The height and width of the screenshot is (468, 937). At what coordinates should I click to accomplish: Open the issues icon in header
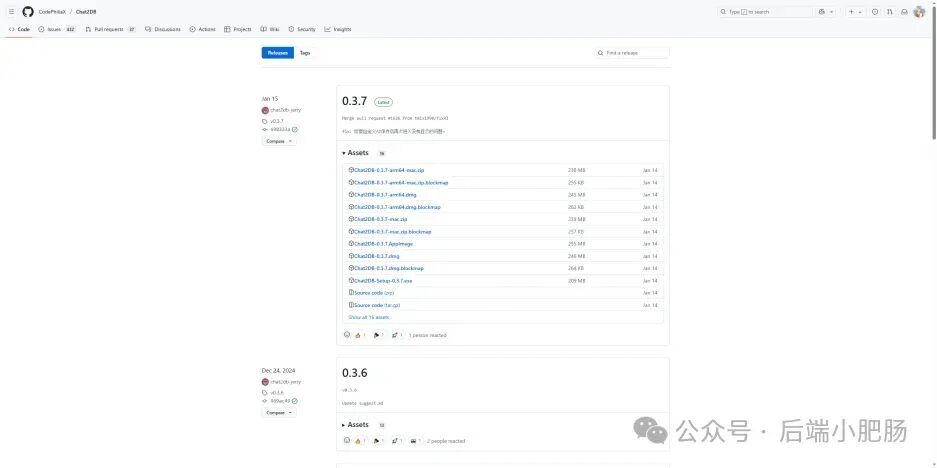pos(875,12)
